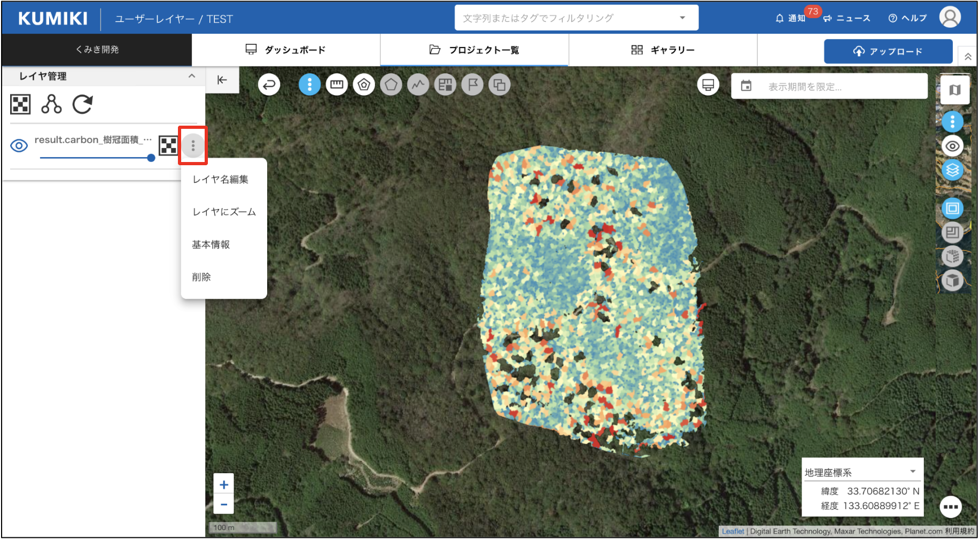Click the Leaflet attribution link

coord(732,531)
